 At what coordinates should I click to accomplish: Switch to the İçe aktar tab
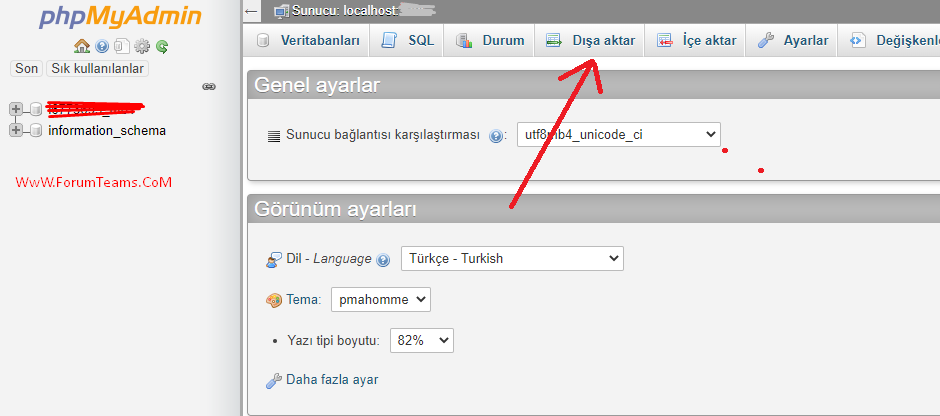pyautogui.click(x=697, y=41)
